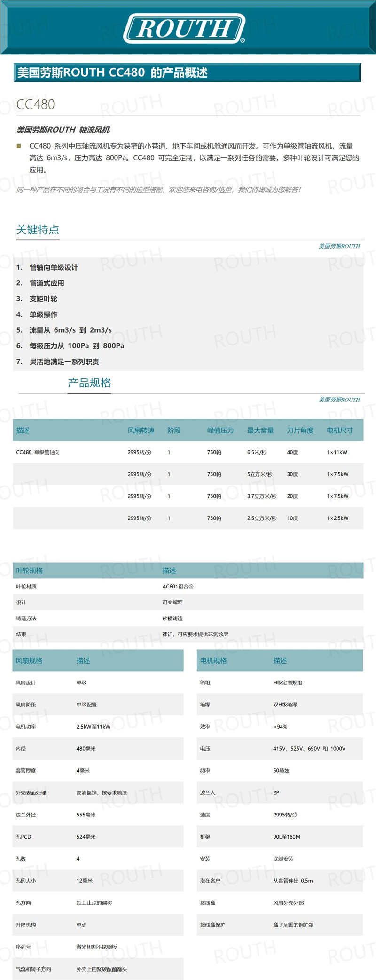The width and height of the screenshot is (376, 980).
Task: Select the efficiency value ">94%"
Action: click(280, 727)
